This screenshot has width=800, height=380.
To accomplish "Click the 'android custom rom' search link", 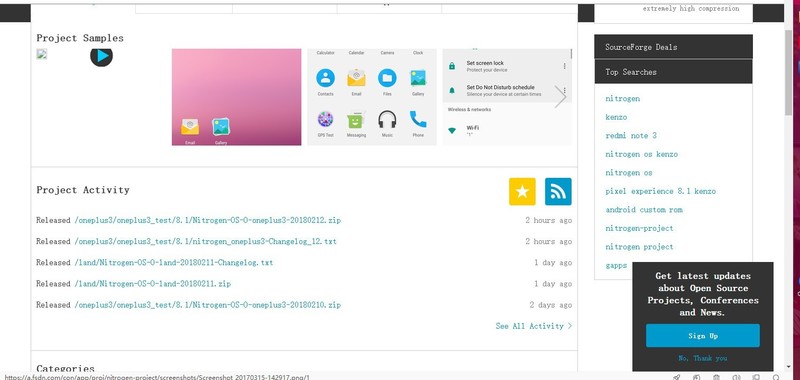I will coord(644,210).
